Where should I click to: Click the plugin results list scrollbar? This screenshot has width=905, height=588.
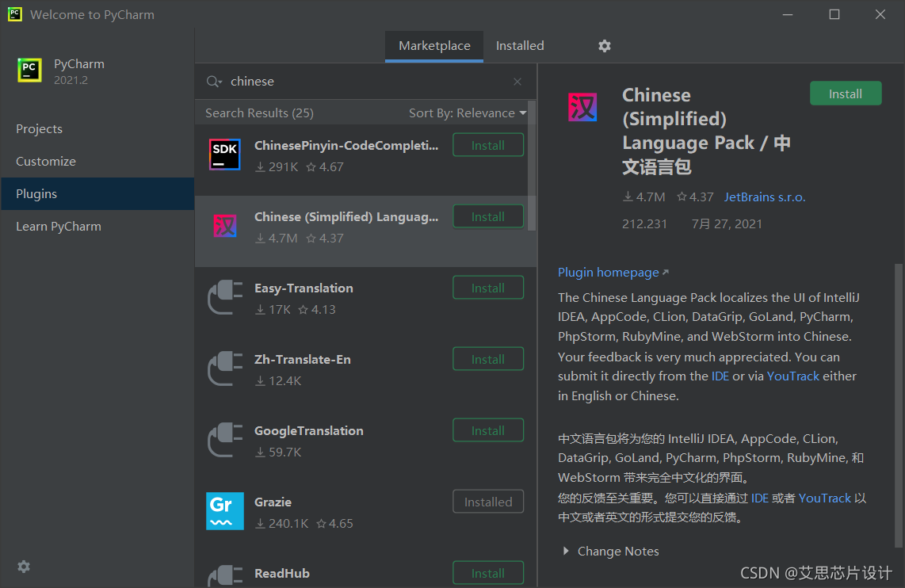[x=533, y=166]
